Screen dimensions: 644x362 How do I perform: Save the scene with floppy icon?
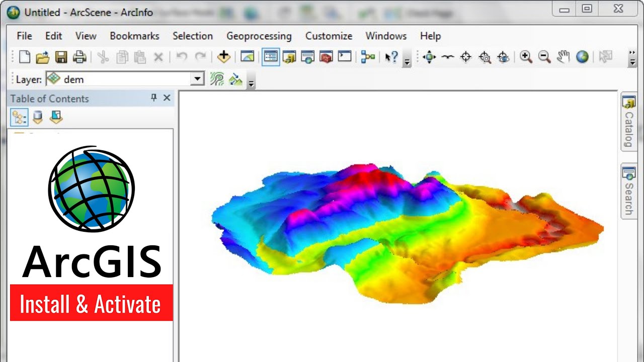61,57
